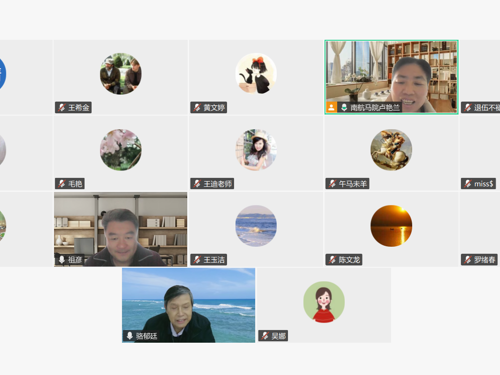Click muted mic icon beside miss$
This screenshot has width=500, height=375.
(468, 183)
